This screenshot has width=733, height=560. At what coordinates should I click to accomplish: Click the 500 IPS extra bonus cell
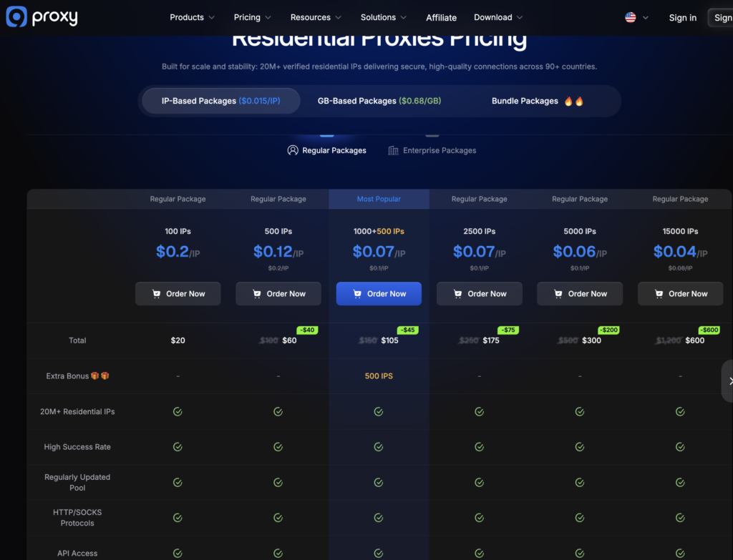pyautogui.click(x=379, y=376)
